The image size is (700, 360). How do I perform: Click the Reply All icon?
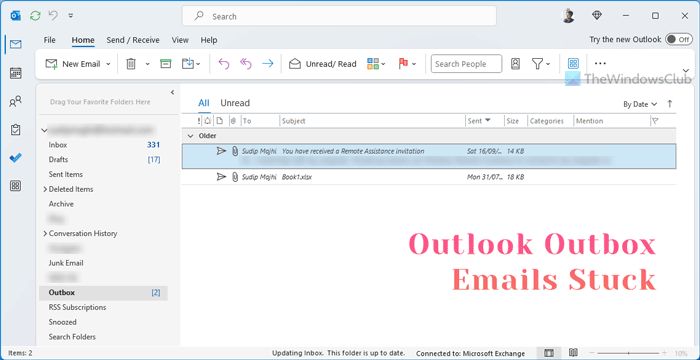pyautogui.click(x=246, y=64)
